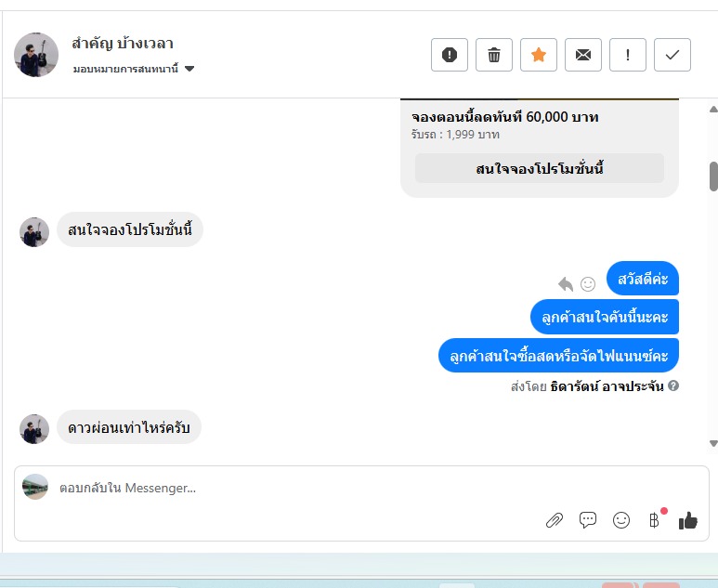The image size is (718, 588).
Task: Focus the ตอบกลับใน Messenger reply field
Action: click(x=361, y=489)
